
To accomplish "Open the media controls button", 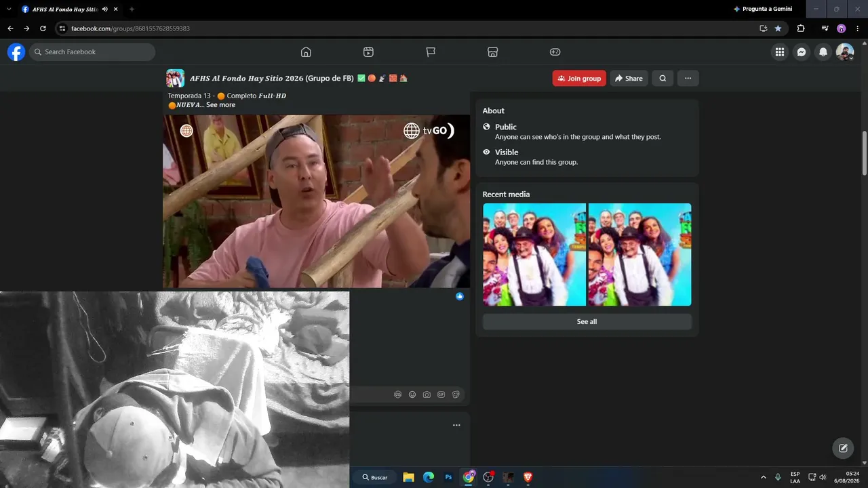I will coord(825,28).
